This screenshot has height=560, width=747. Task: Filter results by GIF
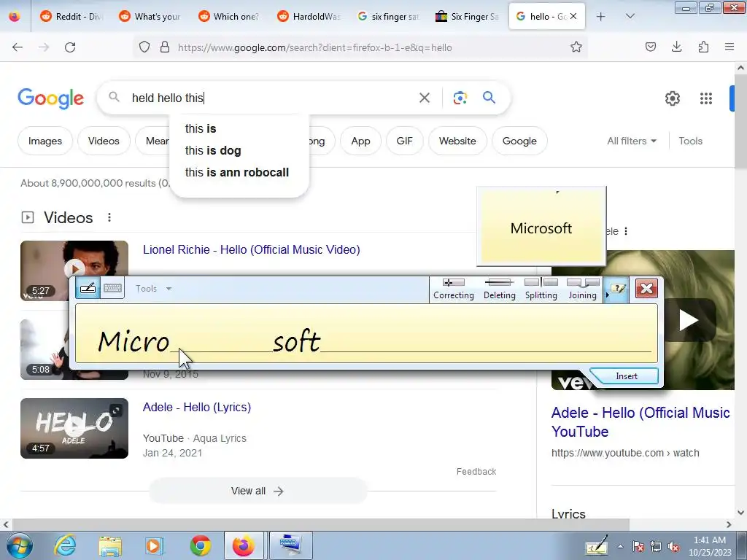coord(404,141)
